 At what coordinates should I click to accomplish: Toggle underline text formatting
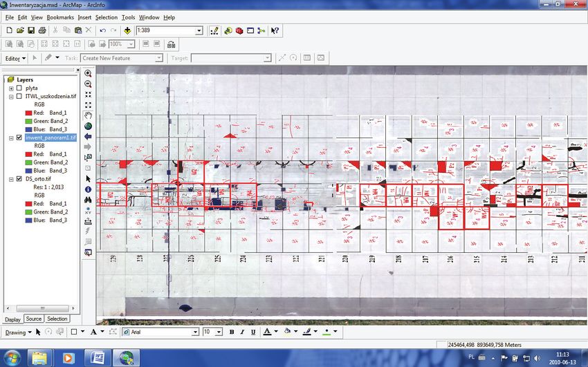[x=253, y=332]
